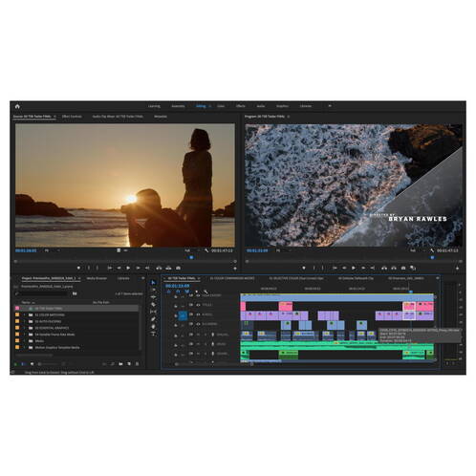The height and width of the screenshot is (476, 476).
Task: Select the Razor tool
Action: (153, 304)
